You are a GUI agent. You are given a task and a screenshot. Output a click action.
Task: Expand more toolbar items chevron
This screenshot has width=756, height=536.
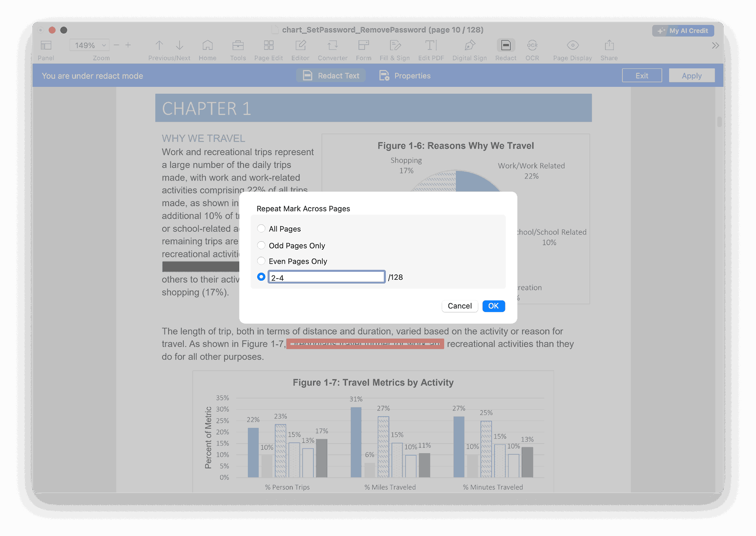[715, 45]
